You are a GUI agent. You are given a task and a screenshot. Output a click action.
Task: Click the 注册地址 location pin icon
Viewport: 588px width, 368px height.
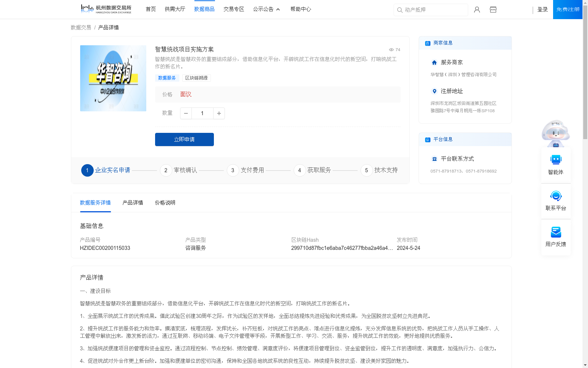tap(434, 91)
